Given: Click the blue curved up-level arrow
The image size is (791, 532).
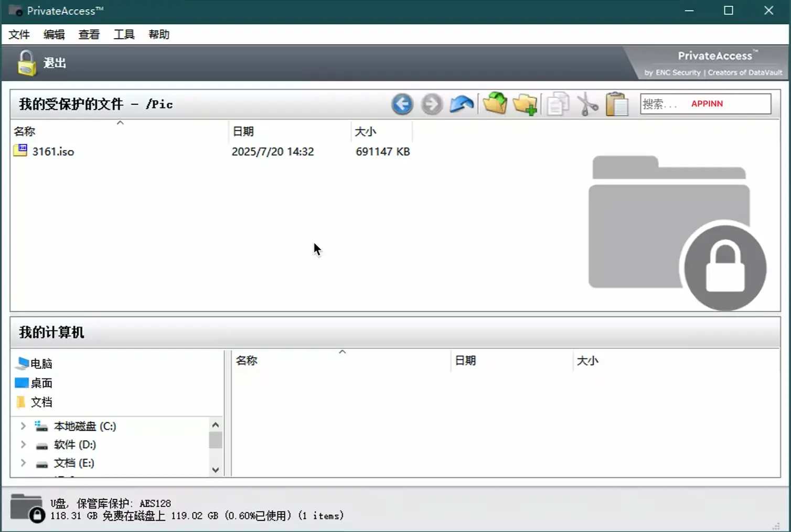Looking at the screenshot, I should (x=462, y=104).
